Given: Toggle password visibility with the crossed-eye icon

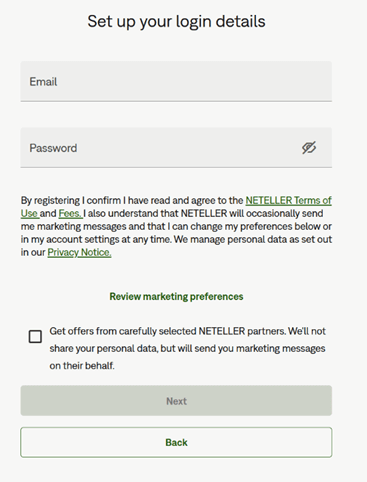Looking at the screenshot, I should pyautogui.click(x=309, y=148).
